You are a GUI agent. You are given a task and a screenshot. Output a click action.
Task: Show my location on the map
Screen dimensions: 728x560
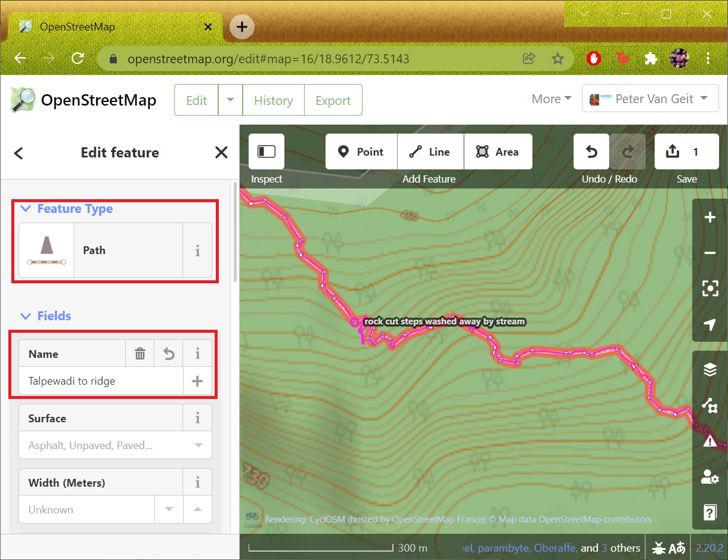coord(710,324)
